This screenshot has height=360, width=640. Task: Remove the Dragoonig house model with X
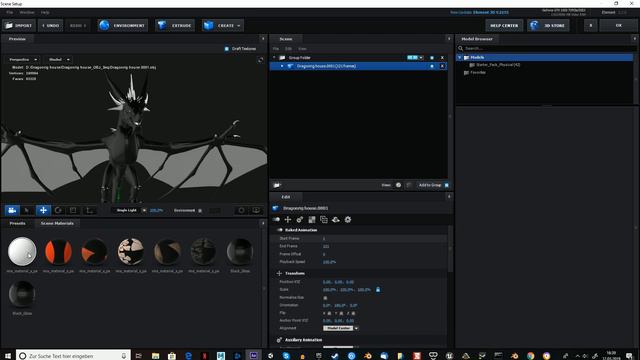[x=442, y=66]
